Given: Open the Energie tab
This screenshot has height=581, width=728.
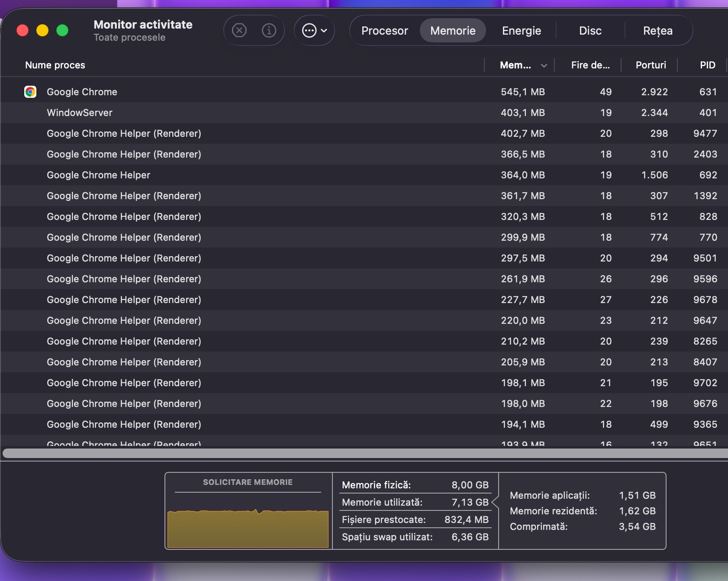Looking at the screenshot, I should [x=521, y=31].
